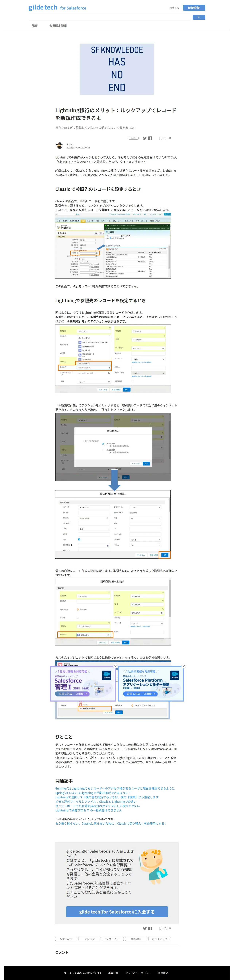The height and width of the screenshot is (980, 234).
Task: Focus the site search input field
Action: coord(109,17)
